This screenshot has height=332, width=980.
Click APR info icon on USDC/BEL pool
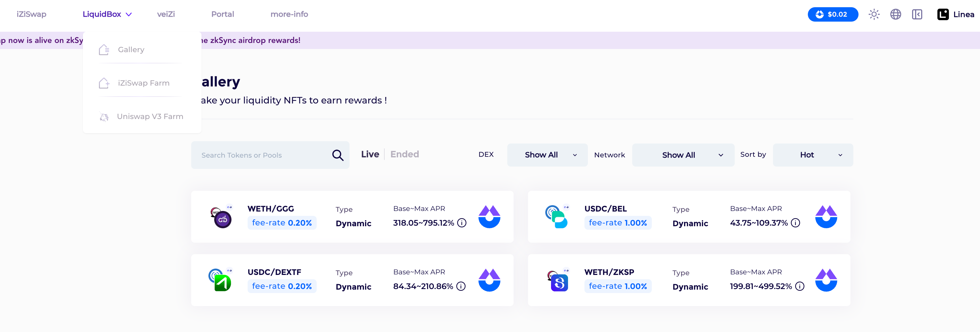(795, 223)
